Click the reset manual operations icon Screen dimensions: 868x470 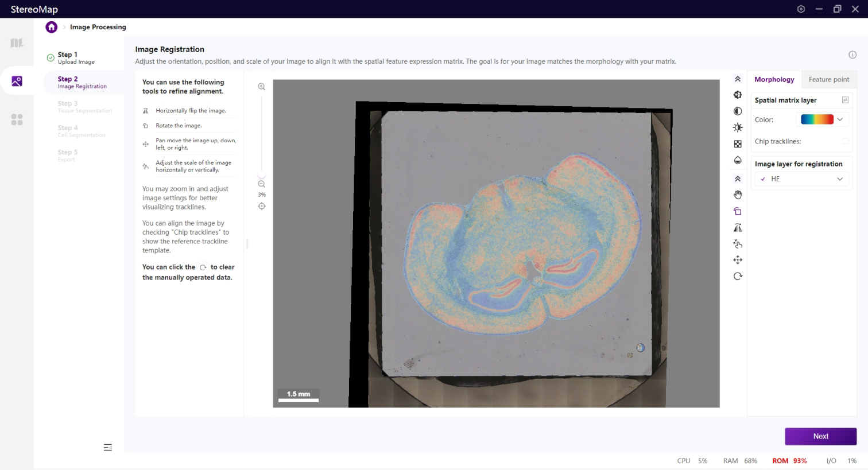[x=738, y=276]
